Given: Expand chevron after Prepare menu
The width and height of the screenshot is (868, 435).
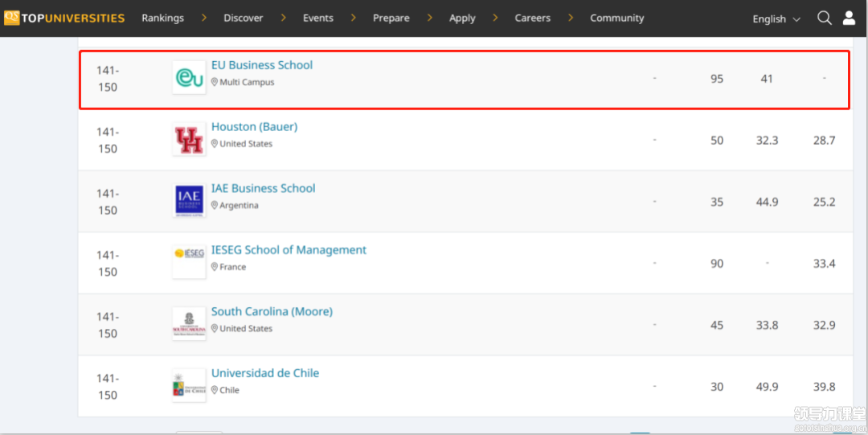Looking at the screenshot, I should click(429, 18).
